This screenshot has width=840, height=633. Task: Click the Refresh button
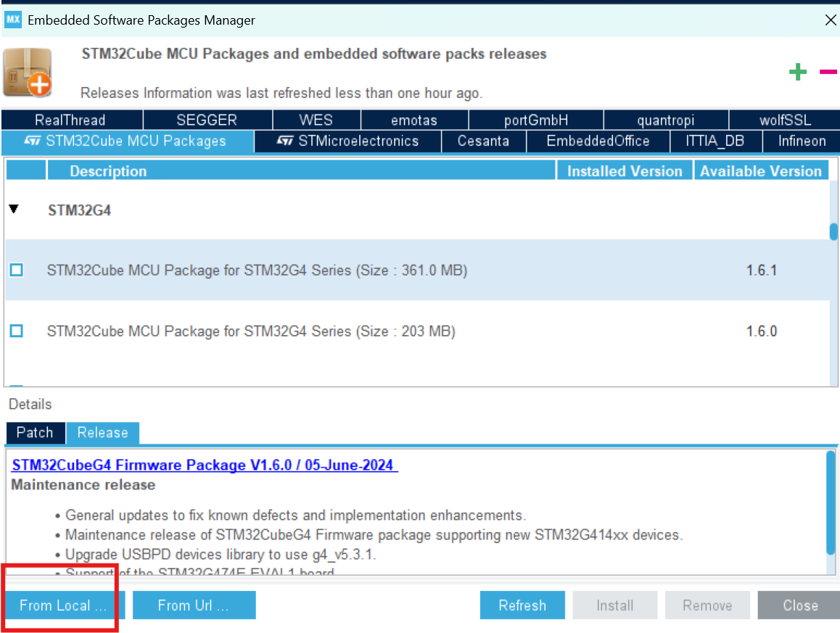pyautogui.click(x=522, y=605)
